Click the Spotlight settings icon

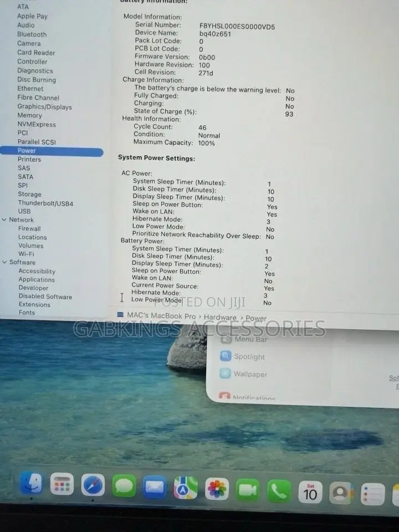[226, 356]
